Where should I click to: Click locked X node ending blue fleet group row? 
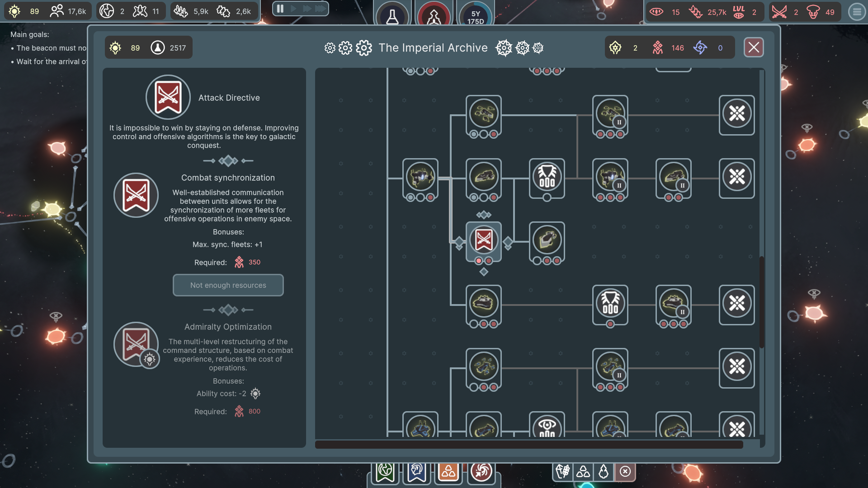737,368
